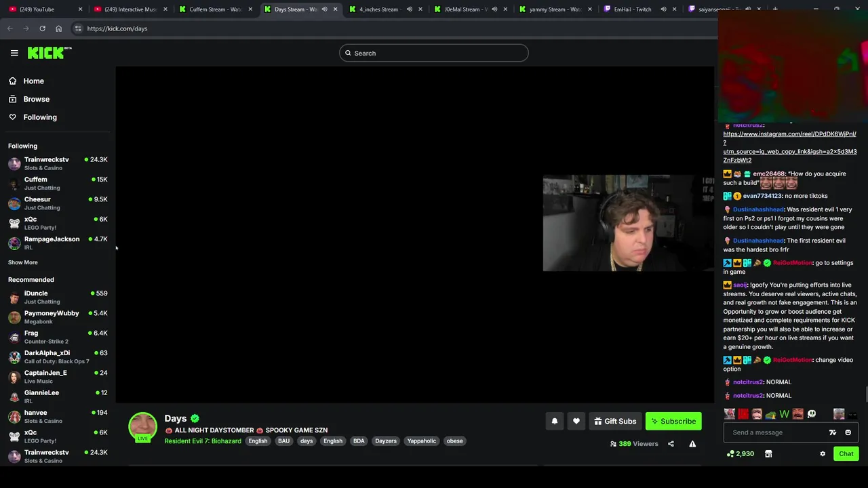Viewport: 868px width, 488px height.
Task: Click the browser back arrow
Action: (9, 28)
